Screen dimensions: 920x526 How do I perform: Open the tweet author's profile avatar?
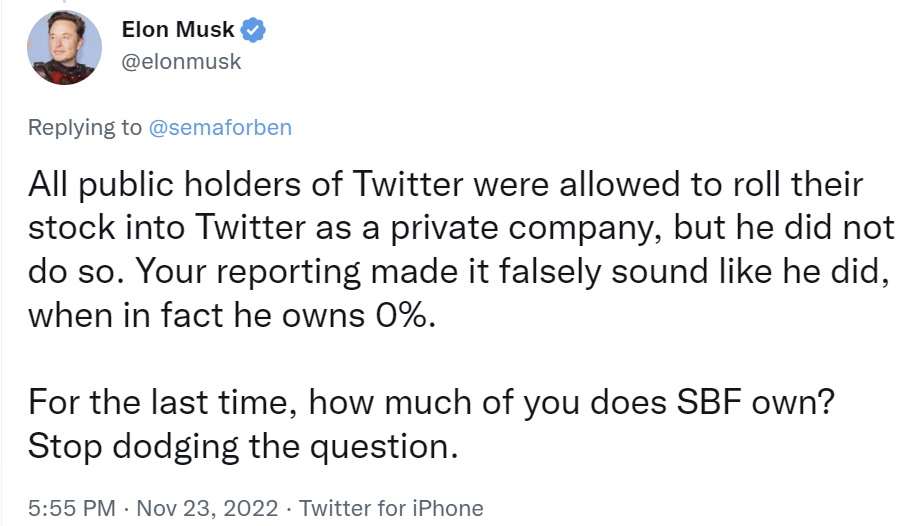tap(64, 48)
